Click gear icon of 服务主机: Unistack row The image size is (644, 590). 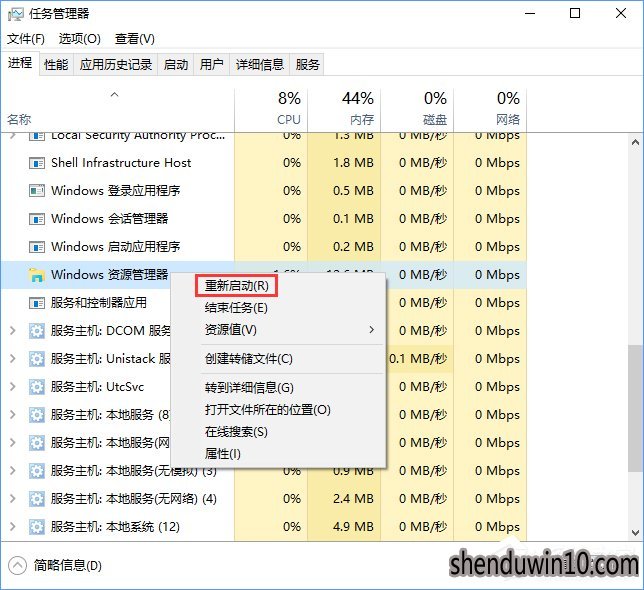37,359
